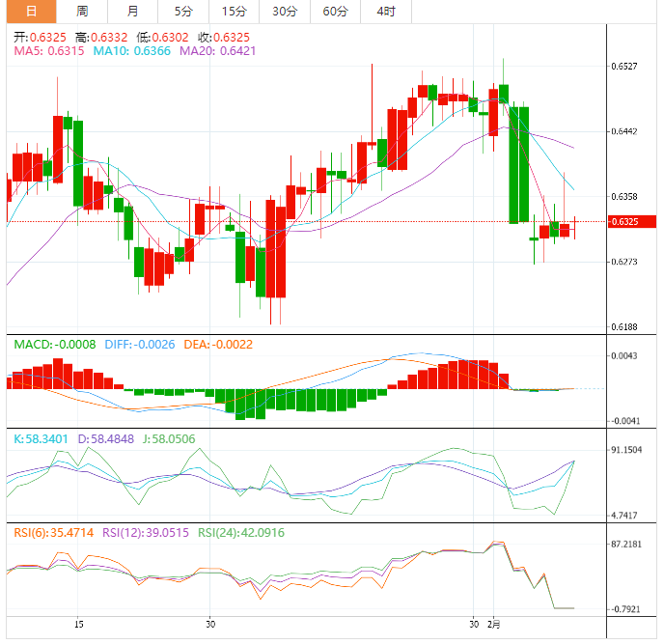Open the 5分 timeframe tab
664x644 pixels.
183,12
